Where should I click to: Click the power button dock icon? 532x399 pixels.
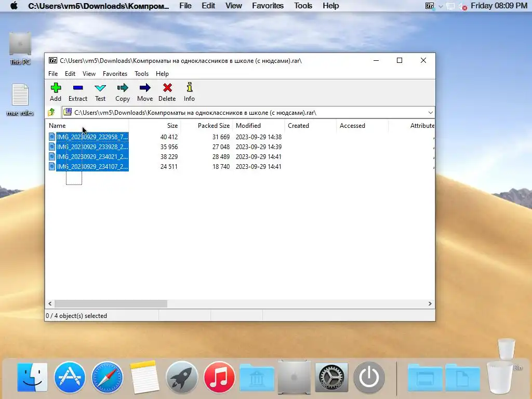(369, 377)
